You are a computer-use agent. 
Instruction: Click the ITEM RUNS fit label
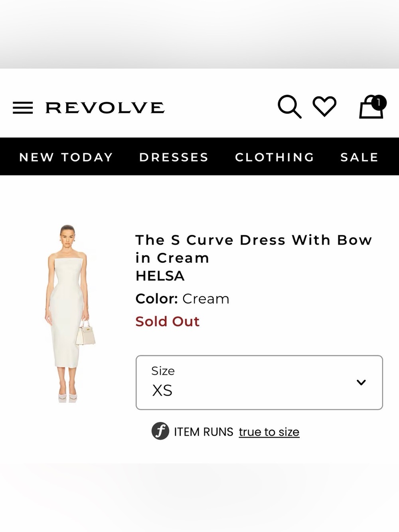point(203,432)
